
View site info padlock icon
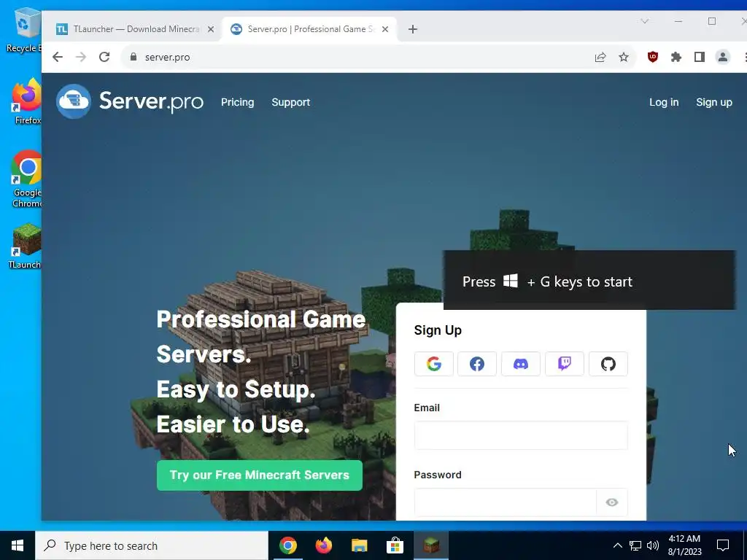133,57
